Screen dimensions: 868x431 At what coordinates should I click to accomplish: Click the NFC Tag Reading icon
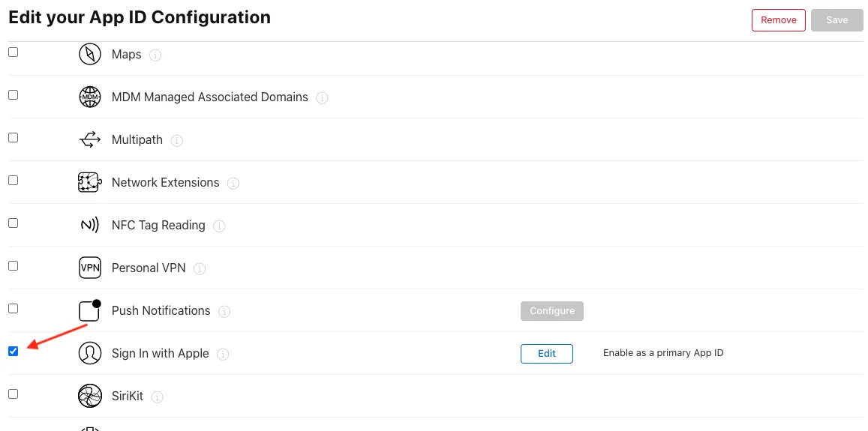click(90, 225)
